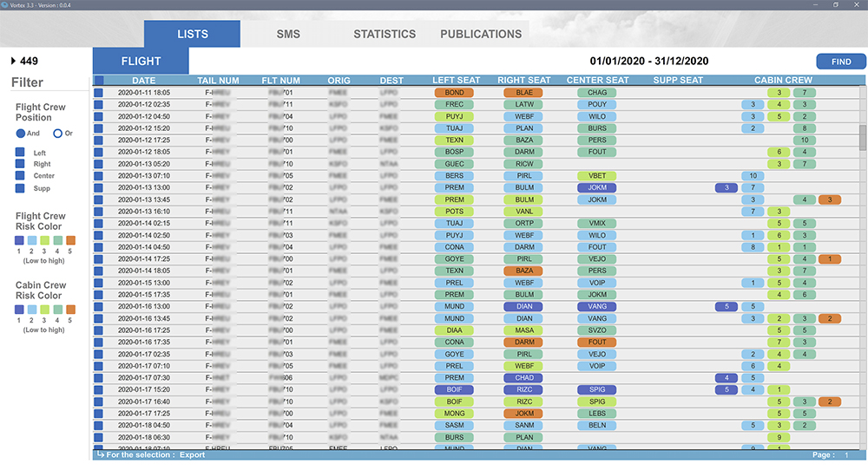Click the orange BLAE right seat badge
Viewport: 868px width, 470px height.
click(523, 92)
